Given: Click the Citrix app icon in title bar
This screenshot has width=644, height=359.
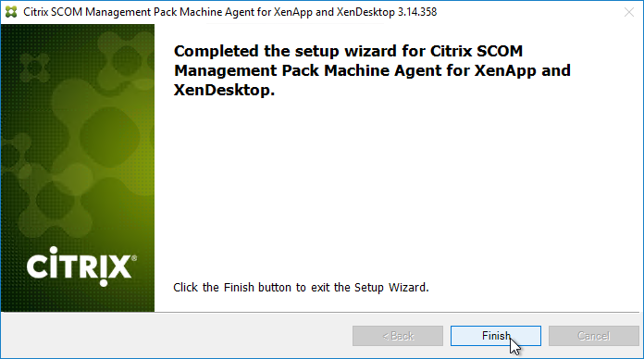Looking at the screenshot, I should [x=11, y=12].
